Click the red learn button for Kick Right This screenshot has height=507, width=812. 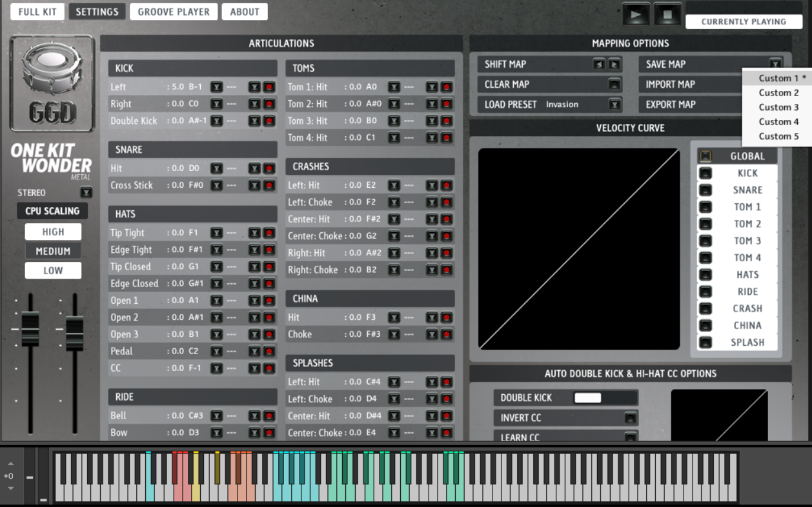coord(269,103)
